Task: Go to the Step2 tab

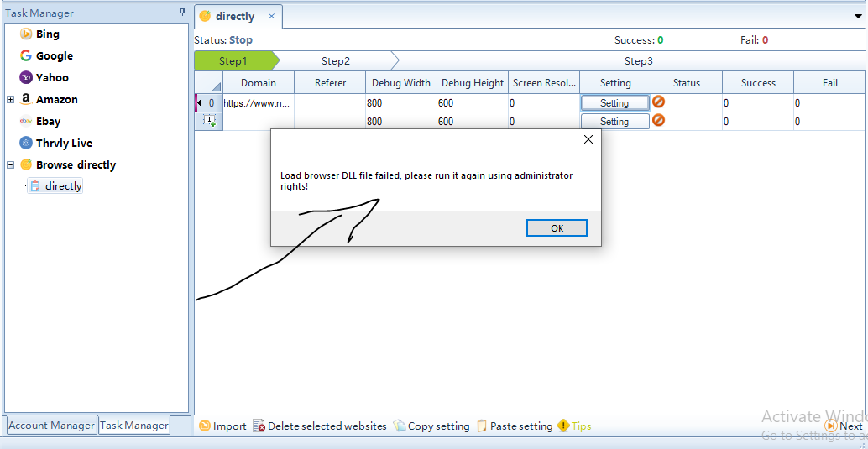Action: (x=335, y=61)
